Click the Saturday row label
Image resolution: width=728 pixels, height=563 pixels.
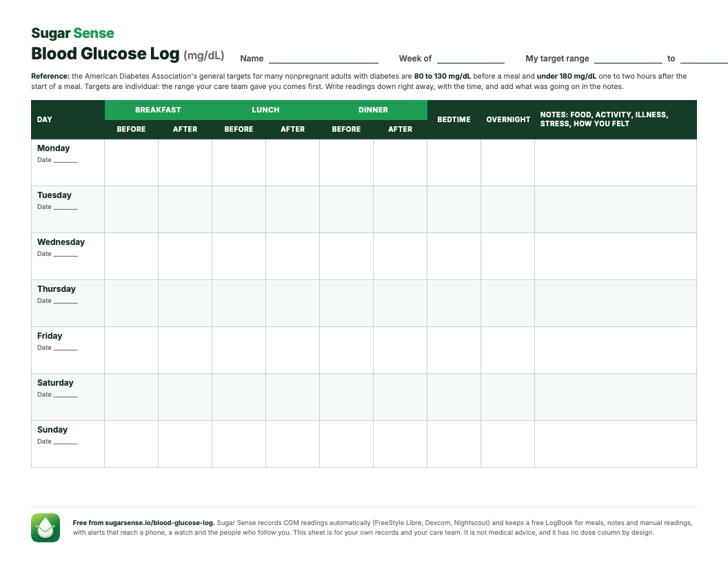point(55,383)
